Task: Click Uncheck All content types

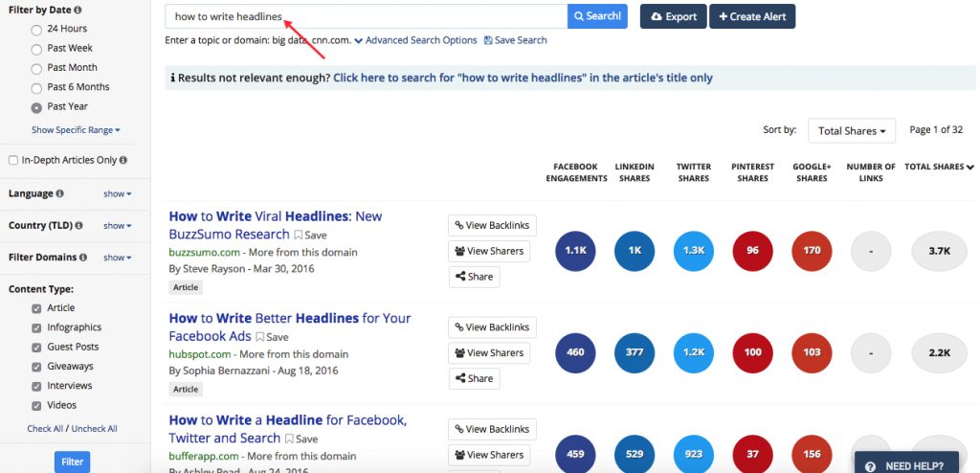Action: (94, 429)
